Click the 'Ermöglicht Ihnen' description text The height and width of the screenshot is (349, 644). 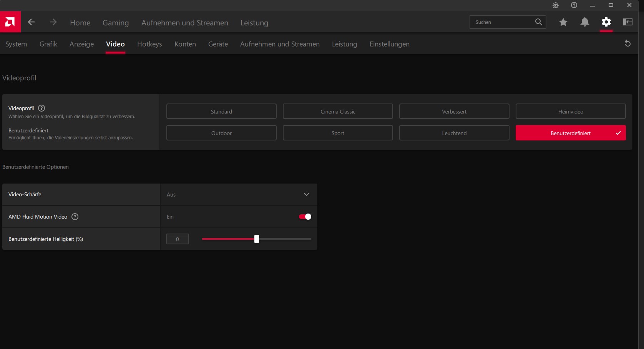click(71, 137)
